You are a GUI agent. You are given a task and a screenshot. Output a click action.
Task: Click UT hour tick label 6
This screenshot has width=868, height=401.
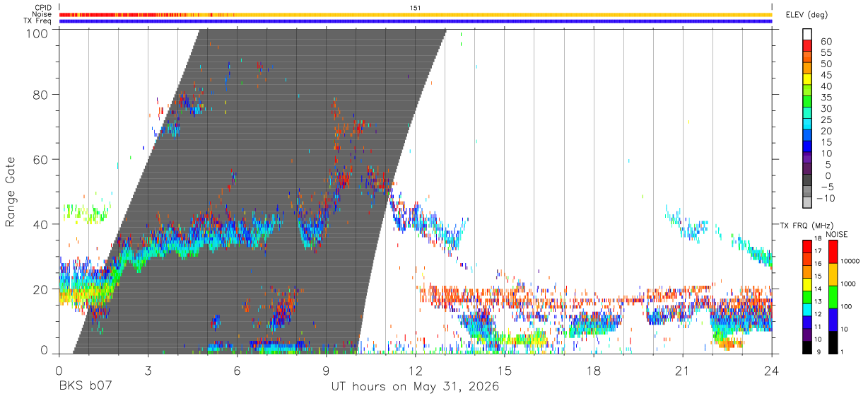[237, 370]
